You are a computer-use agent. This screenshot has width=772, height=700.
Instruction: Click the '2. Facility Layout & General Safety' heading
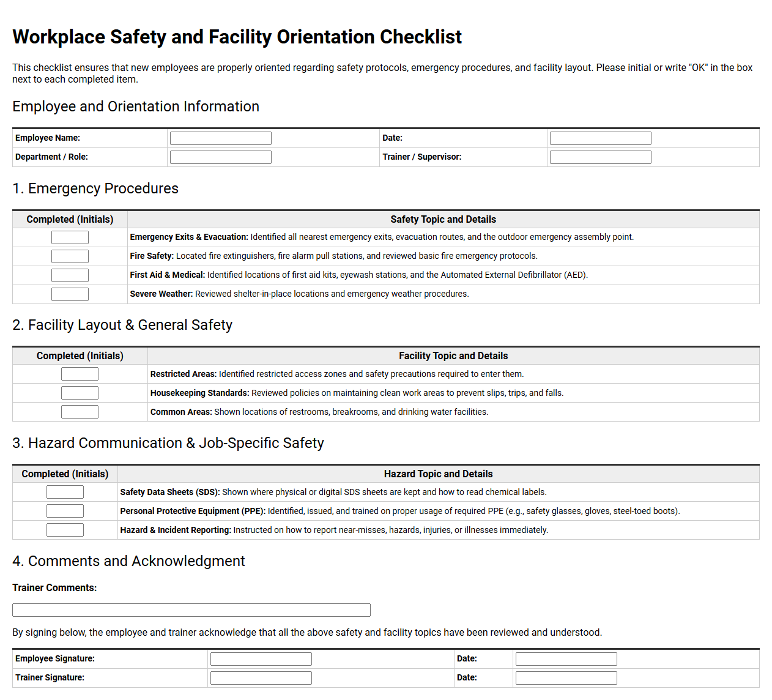(122, 325)
